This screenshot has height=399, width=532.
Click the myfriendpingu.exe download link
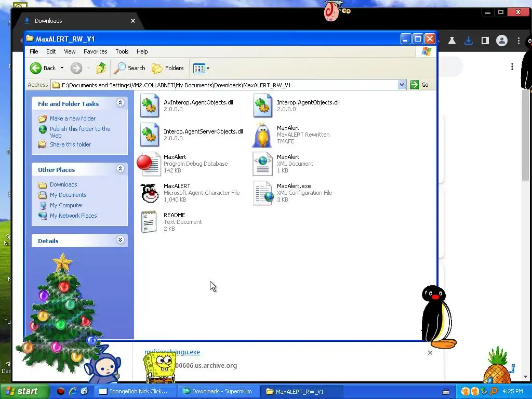tap(172, 352)
